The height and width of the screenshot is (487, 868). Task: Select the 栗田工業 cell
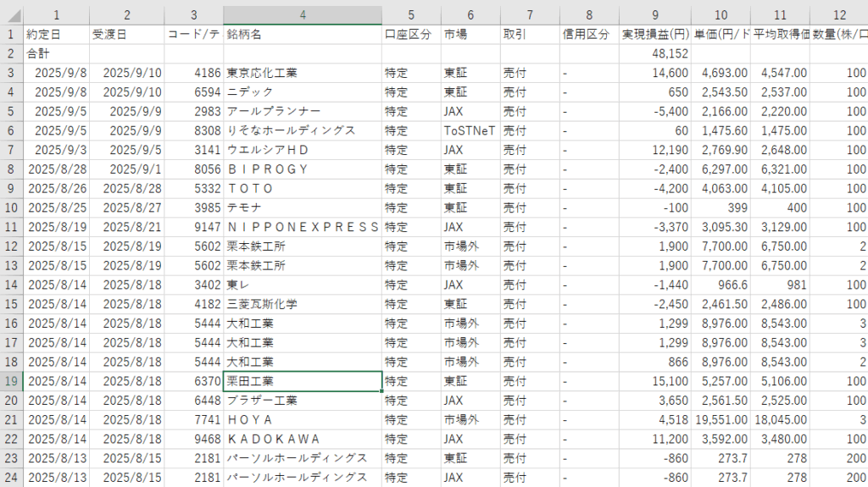point(303,381)
